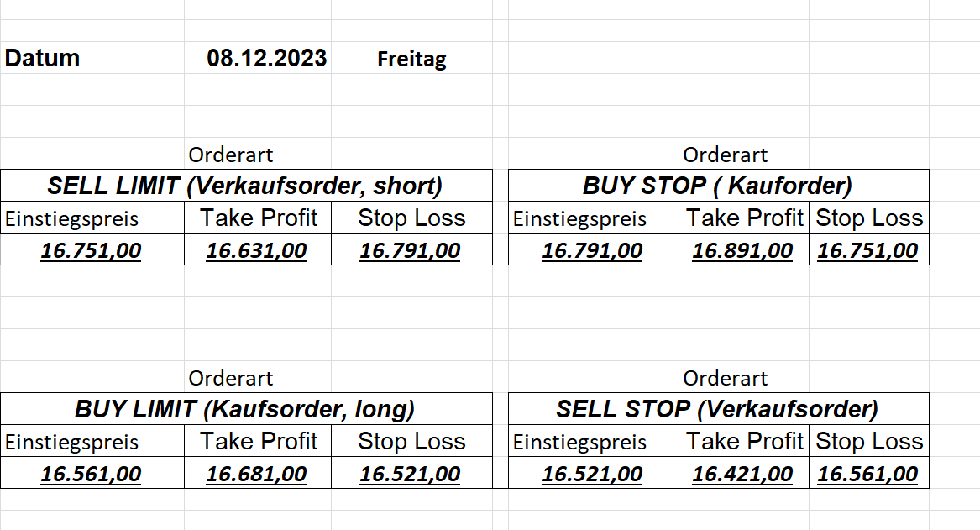Click the BUY STOP Einstiegspreis value 16.791,00
The width and height of the screenshot is (980, 530).
click(593, 250)
